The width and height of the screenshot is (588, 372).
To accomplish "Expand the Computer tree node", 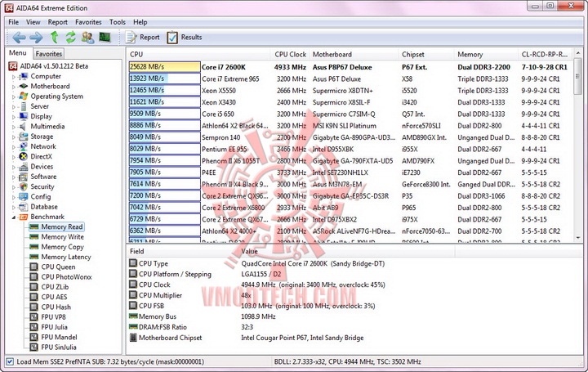I will tap(14, 77).
